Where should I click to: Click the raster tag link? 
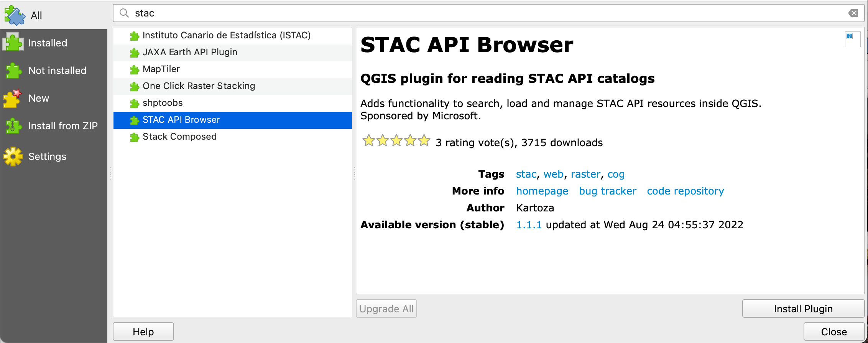[x=585, y=175]
